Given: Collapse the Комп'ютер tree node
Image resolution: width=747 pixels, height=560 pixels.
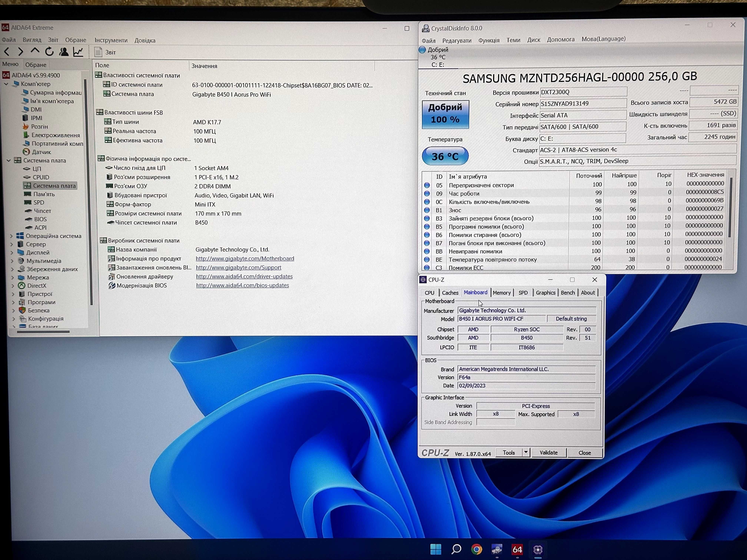Looking at the screenshot, I should click(6, 84).
